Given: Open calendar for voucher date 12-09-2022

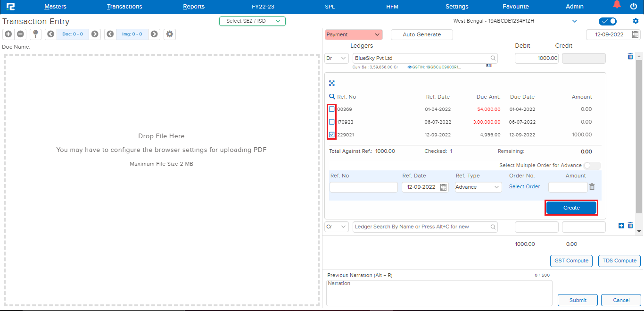Looking at the screenshot, I should [635, 34].
